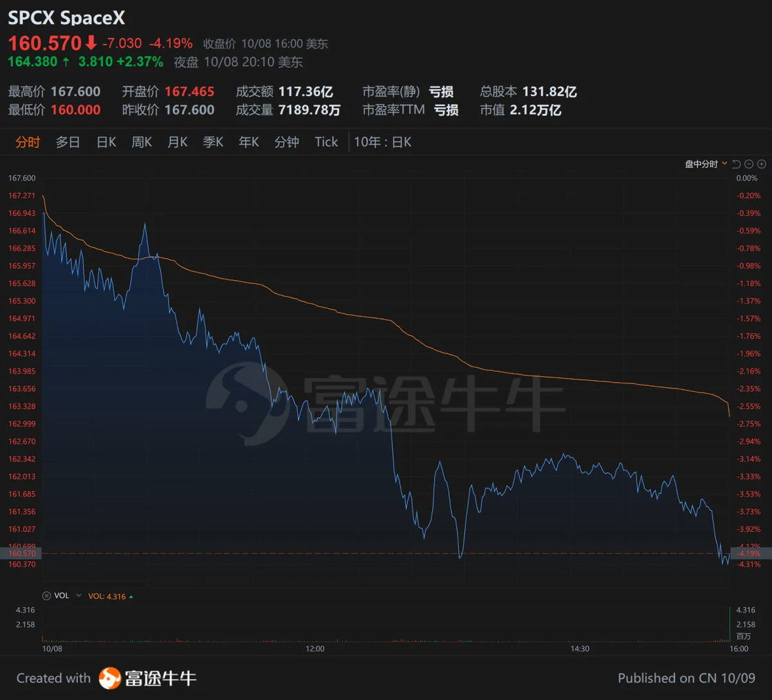Click the 夜盘 10/08 20:10 美东 timestamp
The width and height of the screenshot is (772, 700).
pos(238,62)
